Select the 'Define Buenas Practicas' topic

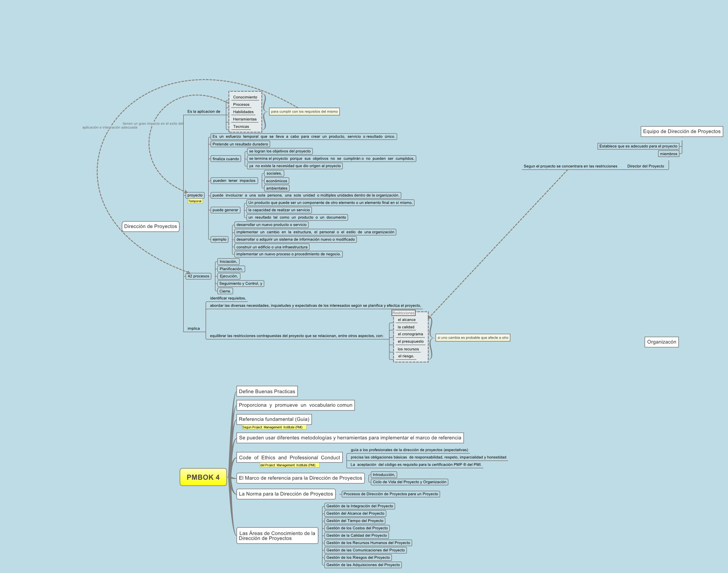coord(267,392)
